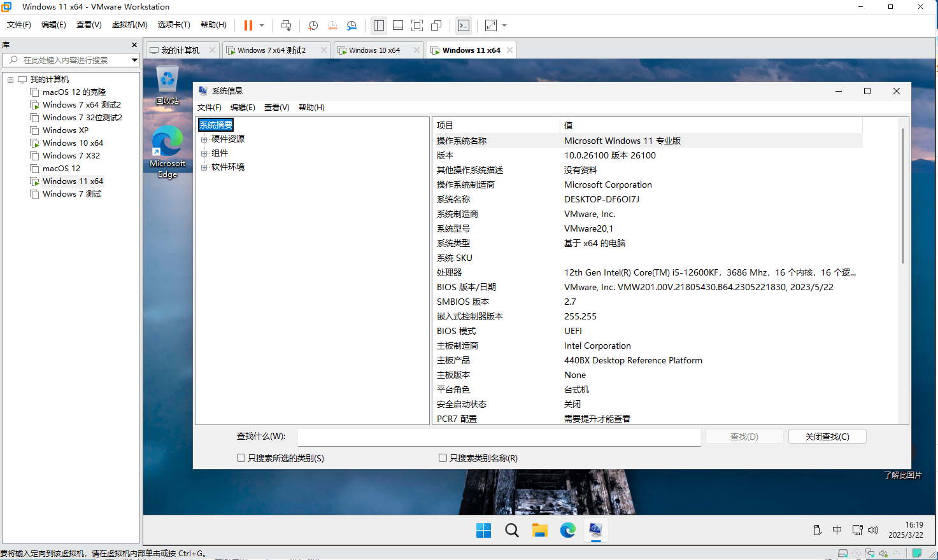
Task: Open 帮助(H) menu in 系统信息 window
Action: tap(311, 108)
